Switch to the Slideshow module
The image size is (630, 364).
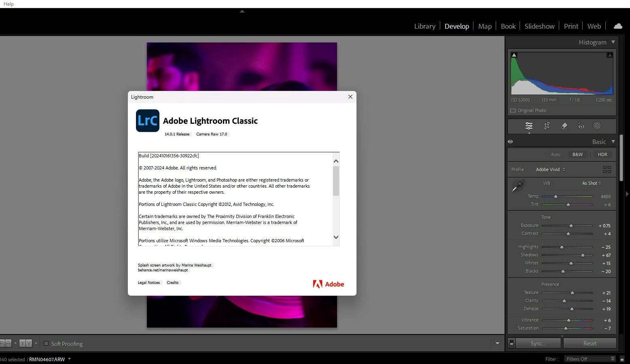(x=539, y=26)
